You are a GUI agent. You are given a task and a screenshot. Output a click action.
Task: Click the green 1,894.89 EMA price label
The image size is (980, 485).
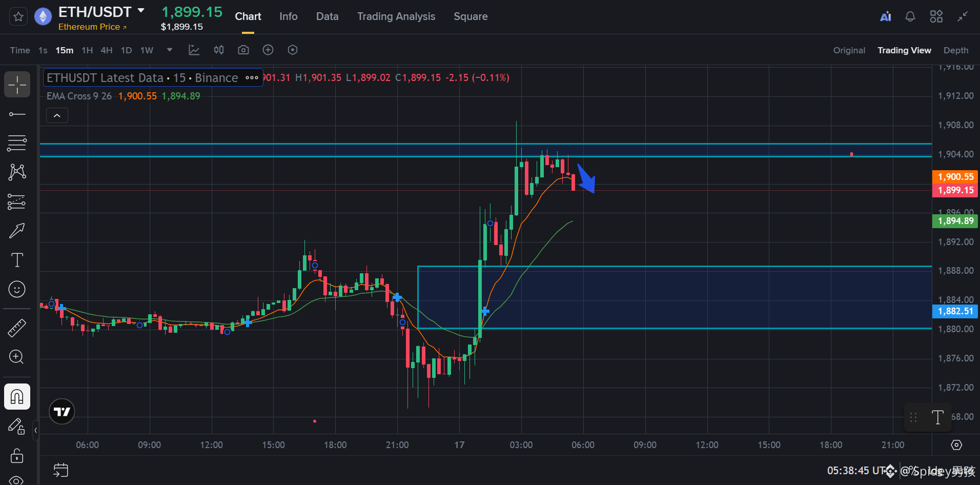955,221
